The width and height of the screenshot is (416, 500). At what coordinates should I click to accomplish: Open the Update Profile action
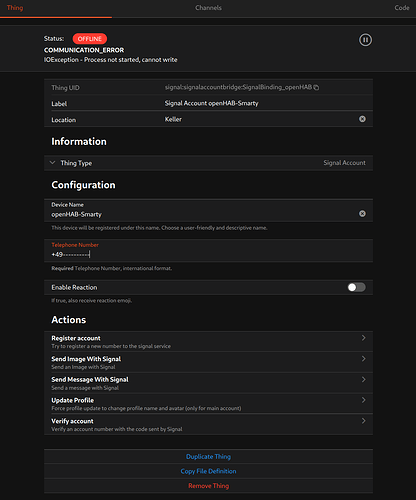tap(208, 404)
